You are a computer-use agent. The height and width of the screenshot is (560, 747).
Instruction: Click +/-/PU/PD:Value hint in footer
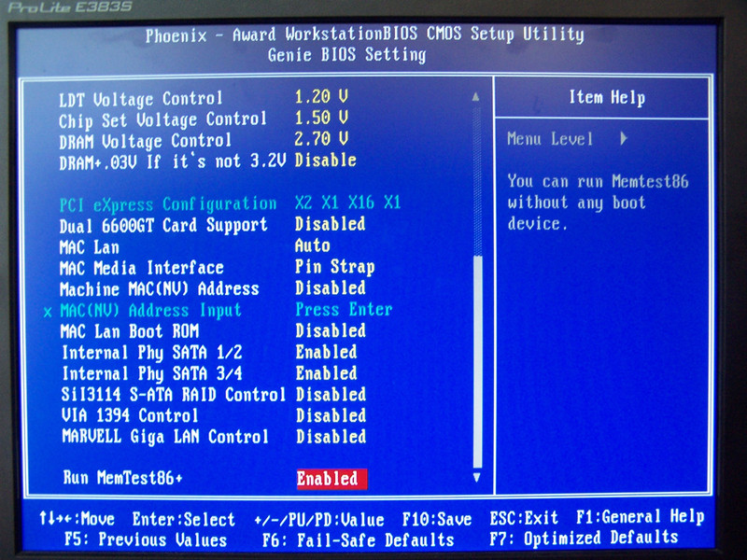click(319, 520)
